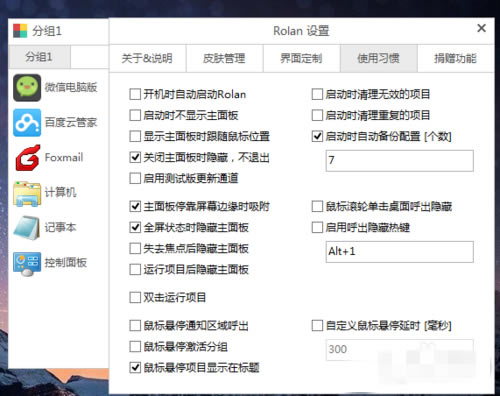Open the Baidu Cloud (百度云管家) icon
The height and width of the screenshot is (396, 500).
[x=27, y=123]
